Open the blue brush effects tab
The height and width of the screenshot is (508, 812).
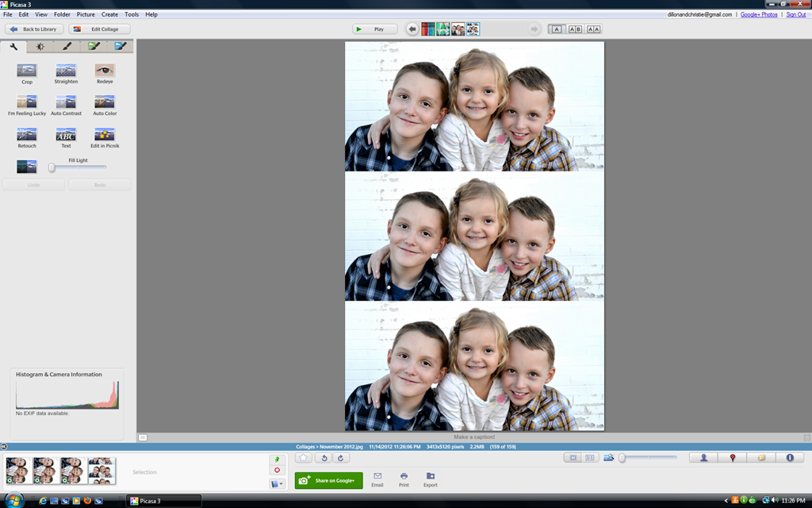click(121, 47)
